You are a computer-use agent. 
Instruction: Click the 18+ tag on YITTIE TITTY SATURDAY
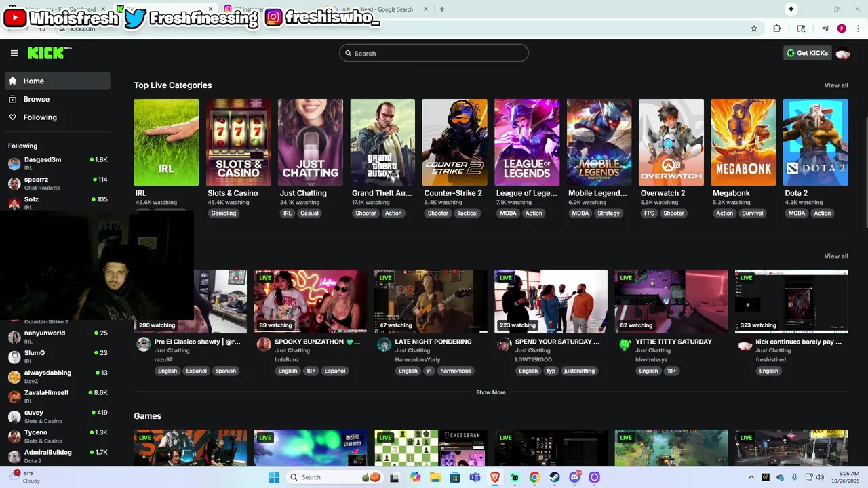coord(671,371)
